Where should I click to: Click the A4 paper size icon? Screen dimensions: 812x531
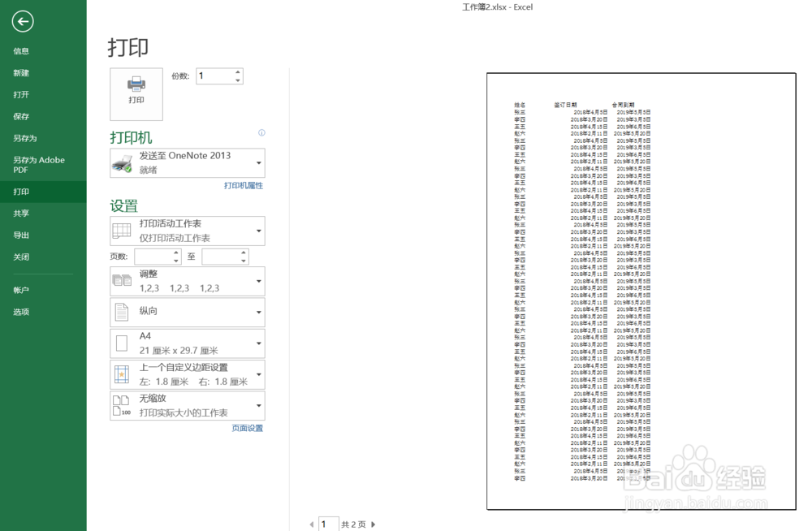point(122,343)
